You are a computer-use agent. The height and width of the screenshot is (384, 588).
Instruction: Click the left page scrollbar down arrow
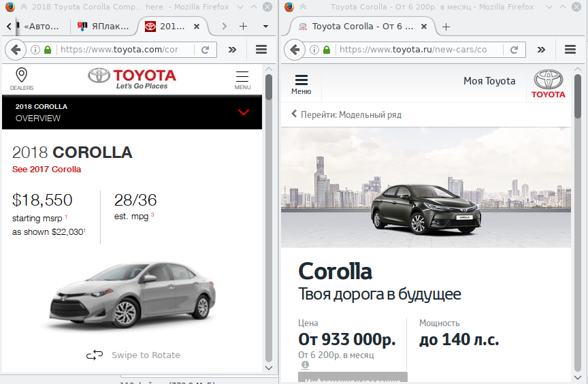click(x=269, y=368)
